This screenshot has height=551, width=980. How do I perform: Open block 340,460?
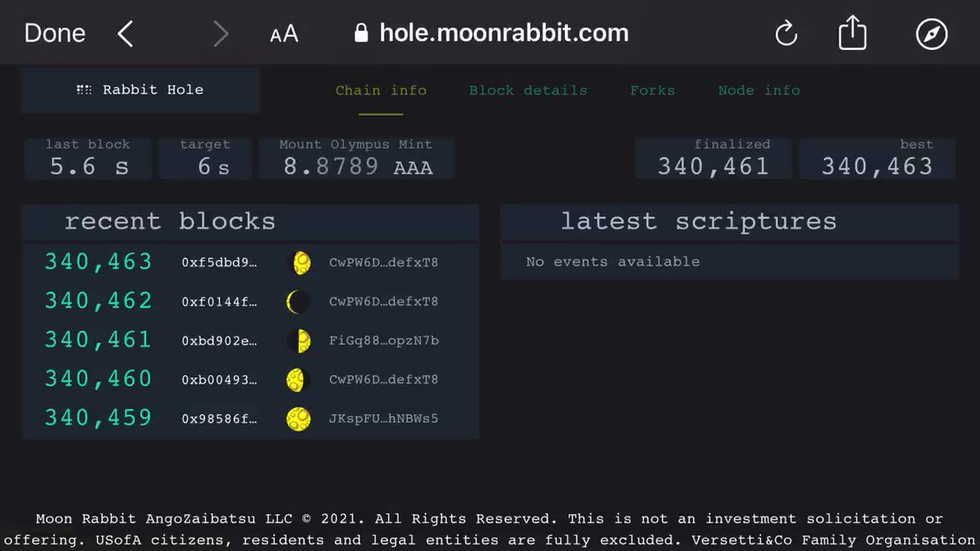(98, 380)
